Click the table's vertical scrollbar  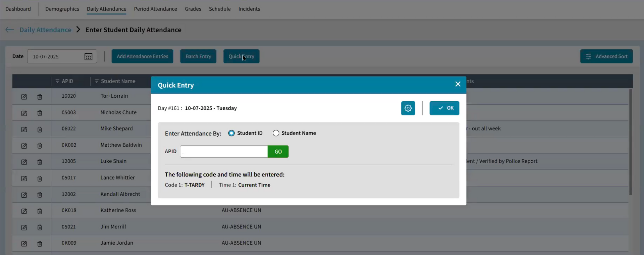point(631,142)
